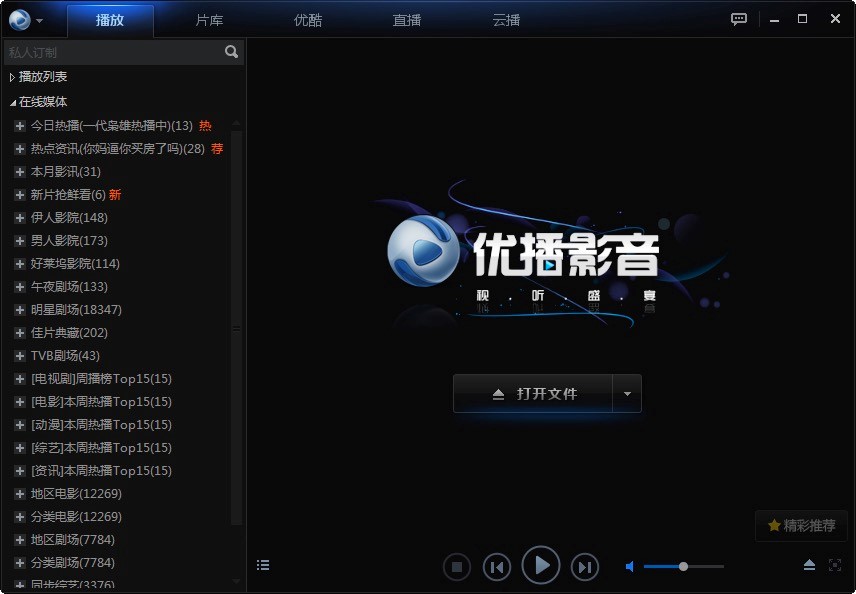The image size is (856, 594).
Task: Expand [电视剧]周播榜Top15 plus icon
Action: pyautogui.click(x=20, y=379)
